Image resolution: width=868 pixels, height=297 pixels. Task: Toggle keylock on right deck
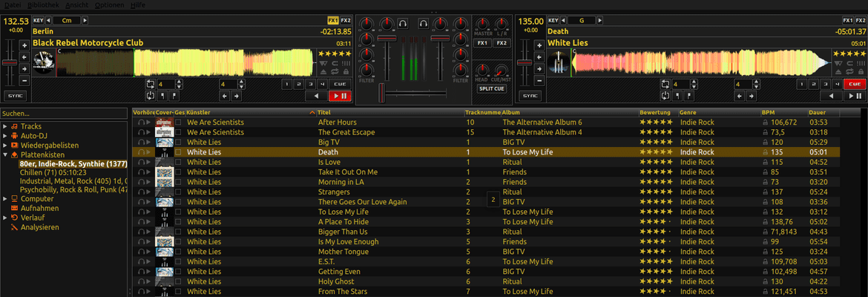(x=861, y=71)
